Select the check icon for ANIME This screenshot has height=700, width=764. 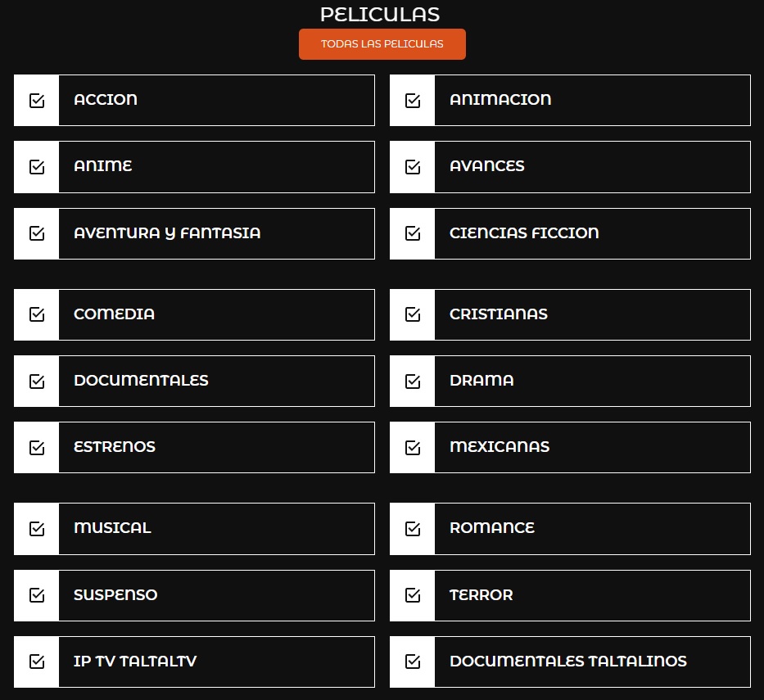37,167
